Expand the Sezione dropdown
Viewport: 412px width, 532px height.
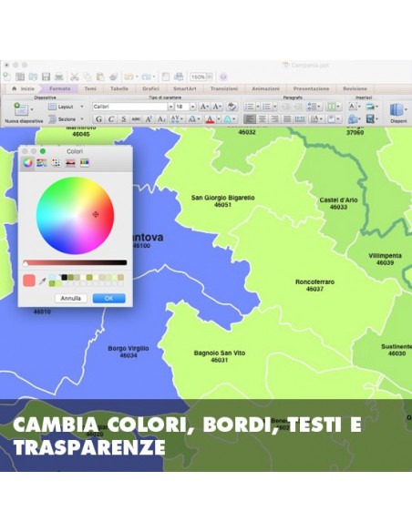point(82,119)
